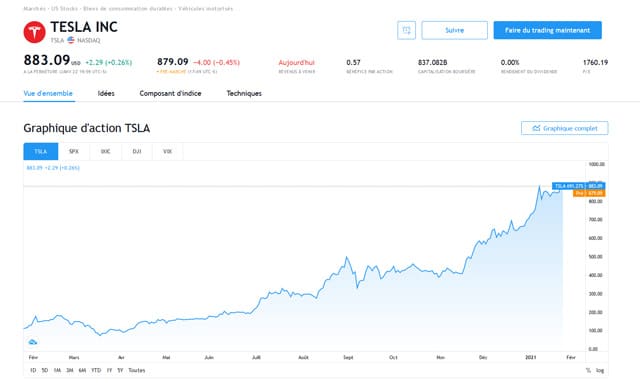Click the Sept label on time axis
This screenshot has width=640, height=383.
click(x=348, y=357)
